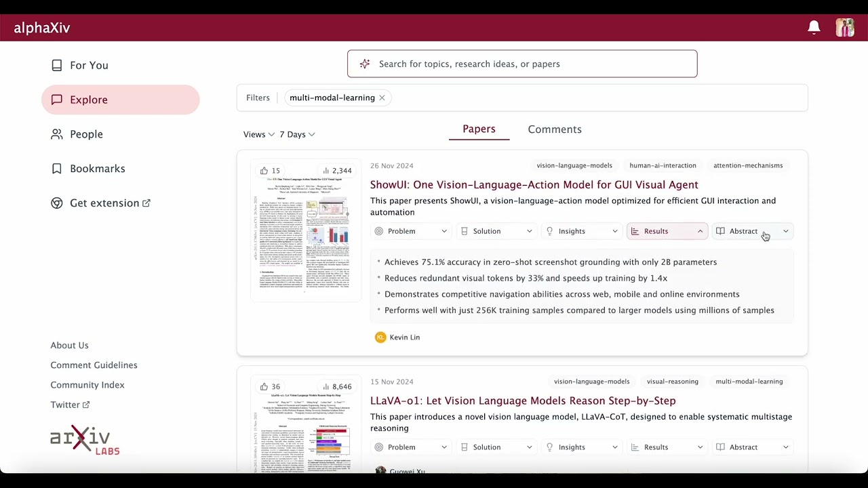Click the bookmark icon in sidebar

[x=57, y=169]
